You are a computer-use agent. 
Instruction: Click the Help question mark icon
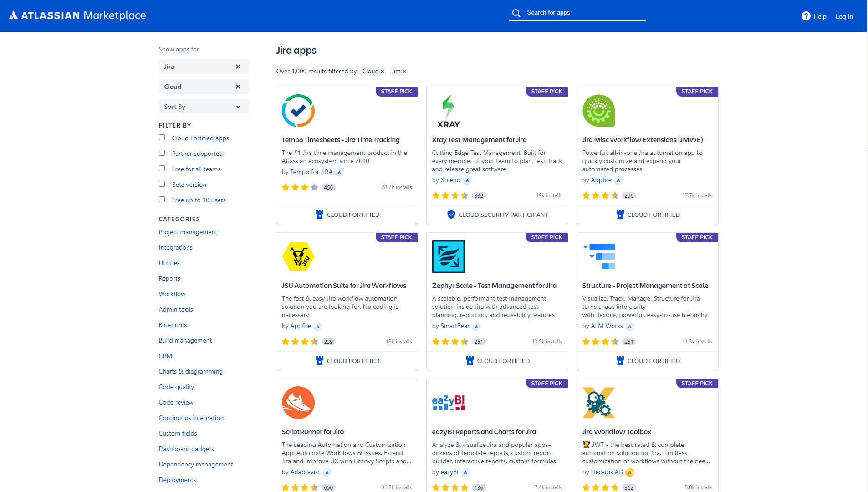coord(806,16)
